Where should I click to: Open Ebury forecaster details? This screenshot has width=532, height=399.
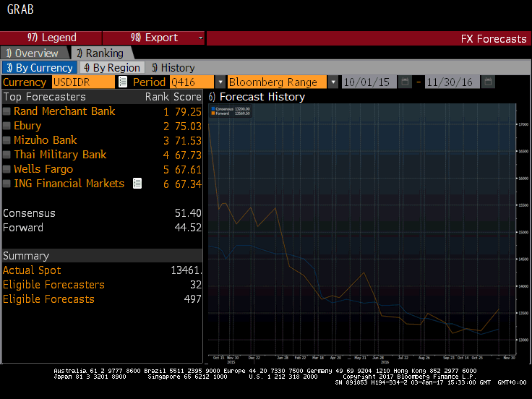(x=27, y=126)
